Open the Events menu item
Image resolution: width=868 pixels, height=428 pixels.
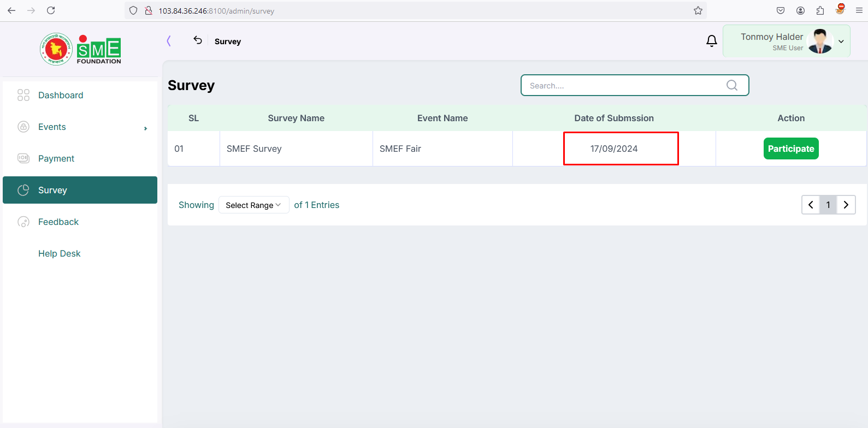click(x=80, y=127)
